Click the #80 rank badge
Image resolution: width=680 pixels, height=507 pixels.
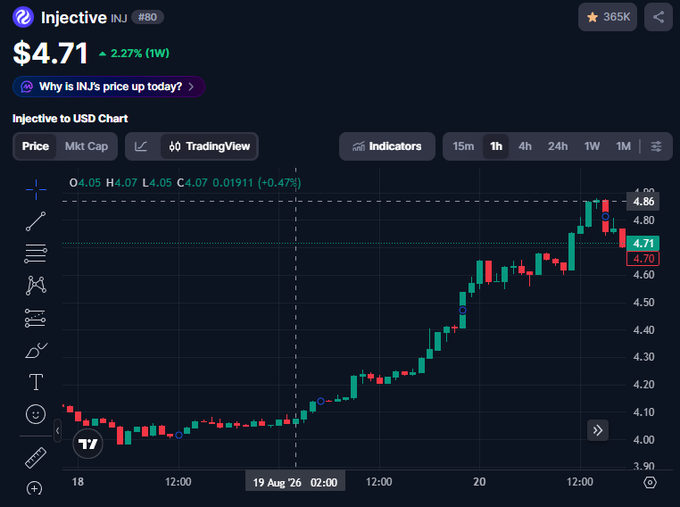pos(147,17)
